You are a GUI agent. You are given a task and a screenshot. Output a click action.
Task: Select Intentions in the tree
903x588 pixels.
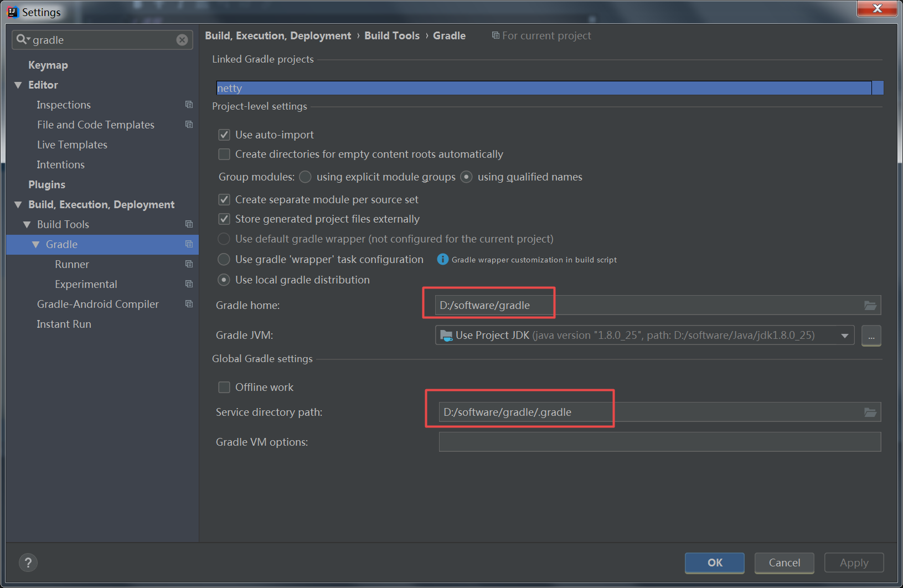point(60,164)
